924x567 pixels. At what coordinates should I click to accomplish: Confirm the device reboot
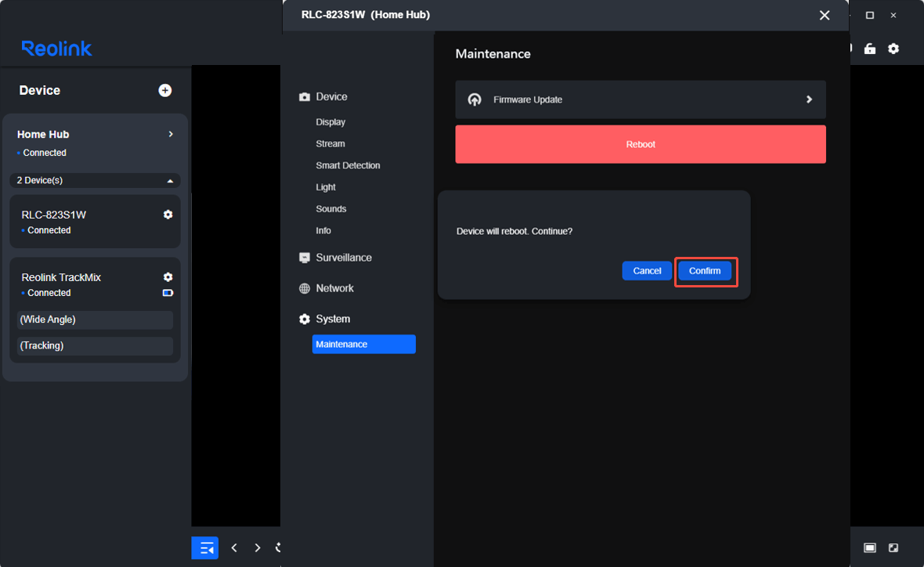click(705, 271)
